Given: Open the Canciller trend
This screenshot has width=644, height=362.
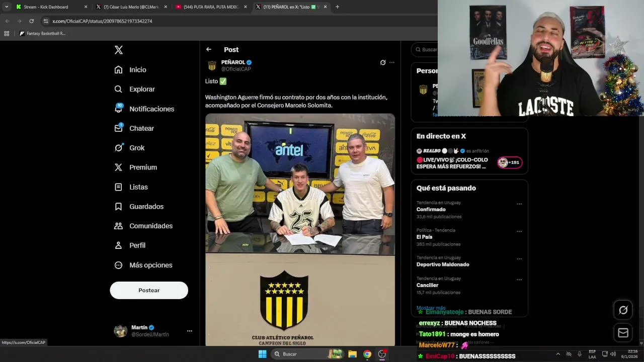Looking at the screenshot, I should [x=427, y=285].
